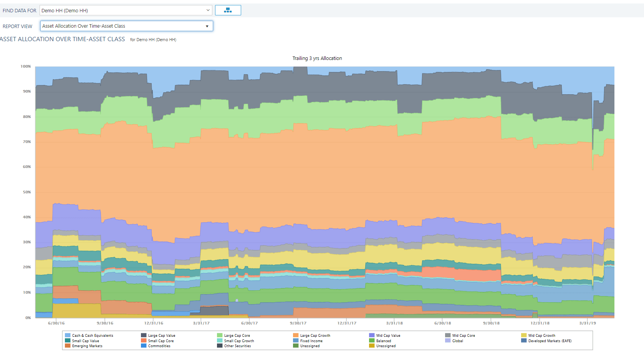
Task: Toggle the Large Cap Value legend entry
Action: (158, 335)
